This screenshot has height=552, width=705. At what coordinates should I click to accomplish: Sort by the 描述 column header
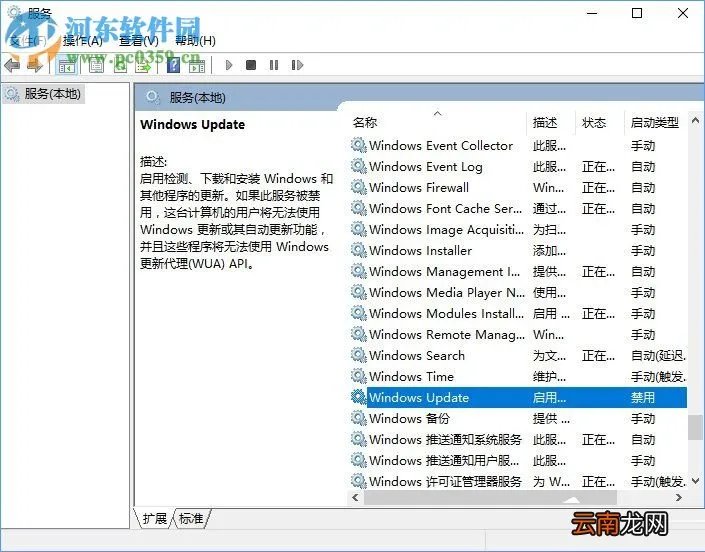pos(551,122)
